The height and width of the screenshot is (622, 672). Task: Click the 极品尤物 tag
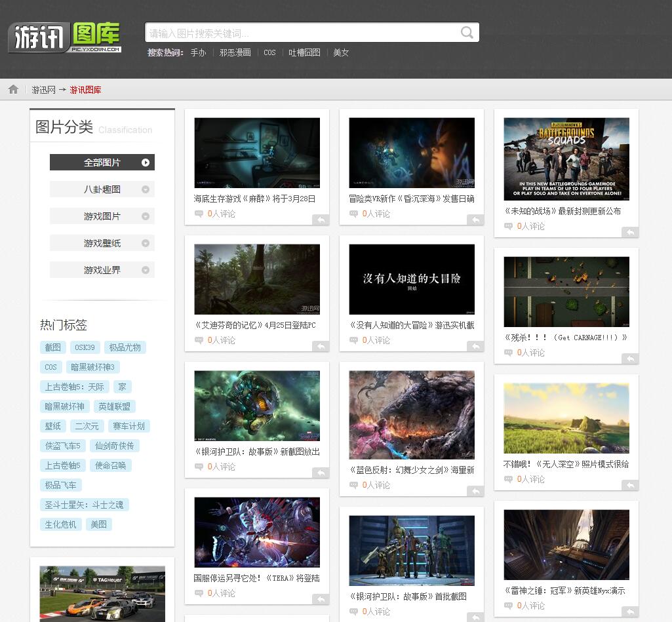[x=125, y=347]
